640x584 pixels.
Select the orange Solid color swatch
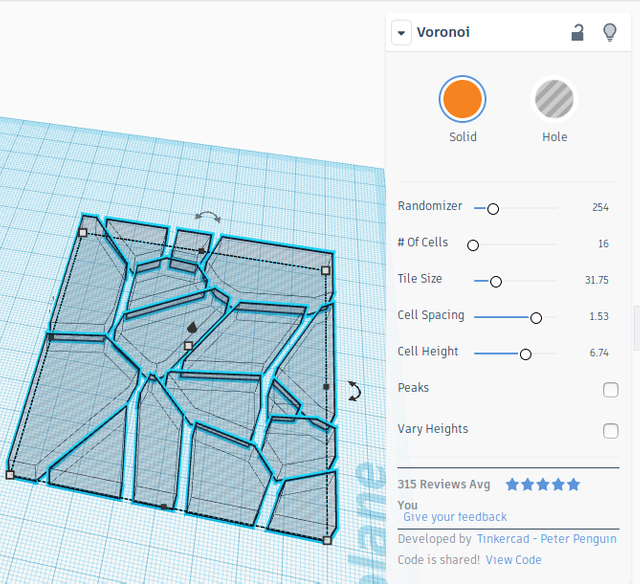click(x=462, y=99)
